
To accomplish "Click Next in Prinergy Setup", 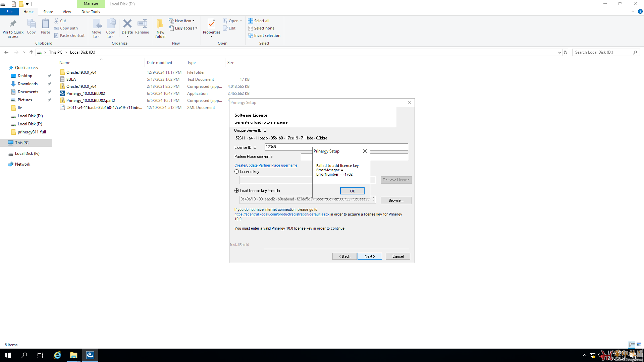I will tap(370, 256).
